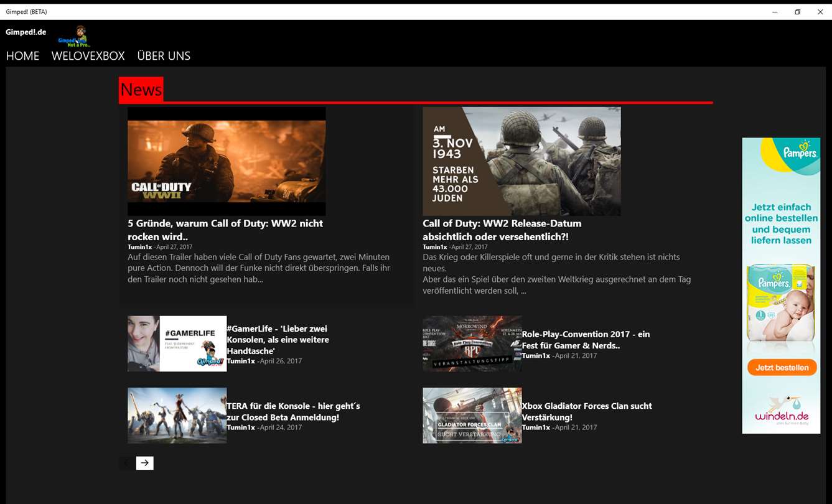
Task: Click the 'April 24, 2017' date text
Action: point(281,427)
